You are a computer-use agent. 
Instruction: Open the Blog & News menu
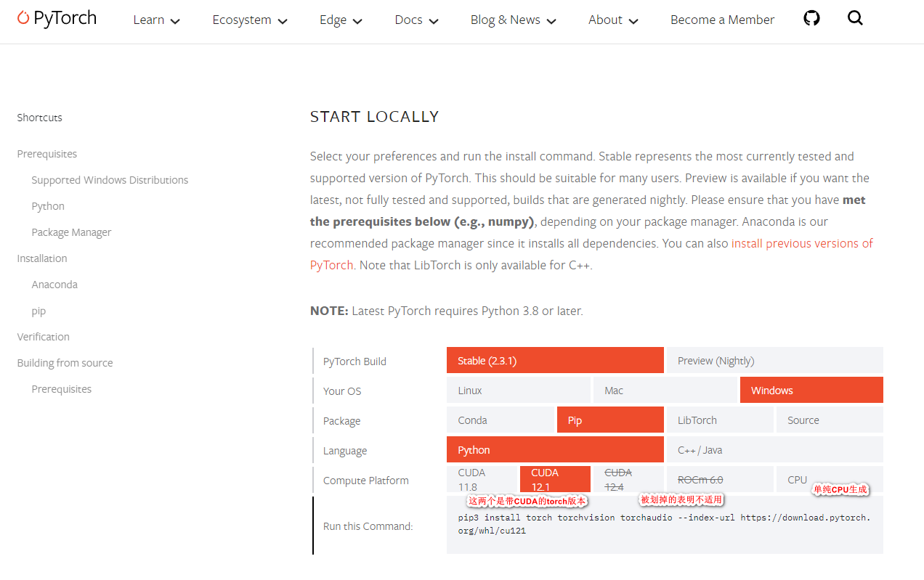pyautogui.click(x=513, y=20)
